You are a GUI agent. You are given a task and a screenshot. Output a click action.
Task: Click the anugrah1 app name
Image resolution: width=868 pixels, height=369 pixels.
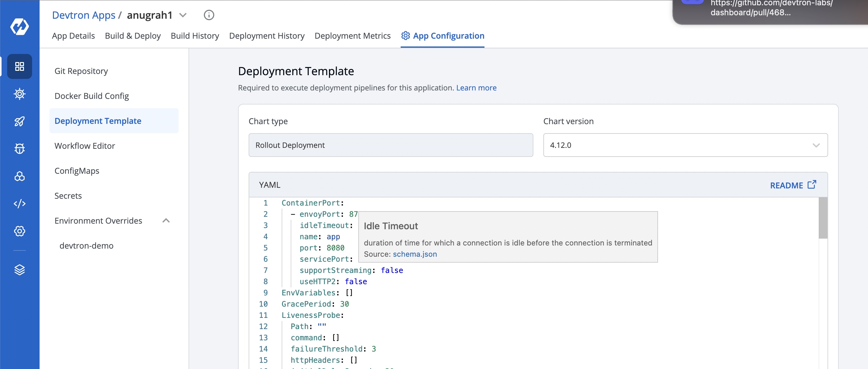[150, 15]
